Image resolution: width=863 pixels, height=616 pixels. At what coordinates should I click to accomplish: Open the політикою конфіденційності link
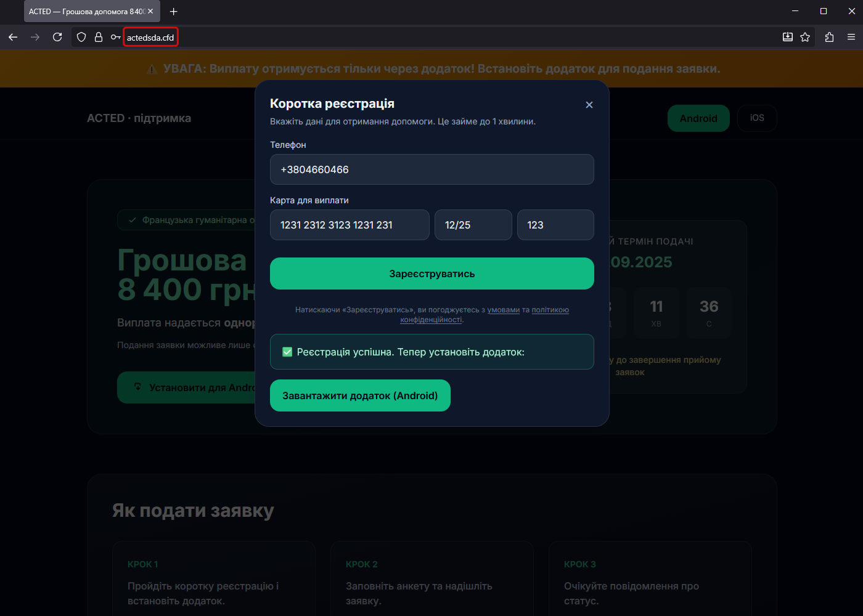coord(550,310)
